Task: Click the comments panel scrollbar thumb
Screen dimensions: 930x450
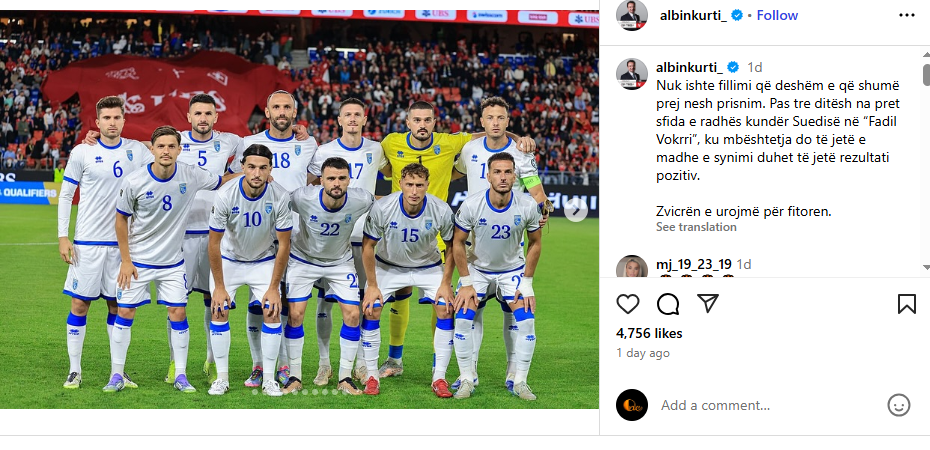Action: [x=926, y=75]
